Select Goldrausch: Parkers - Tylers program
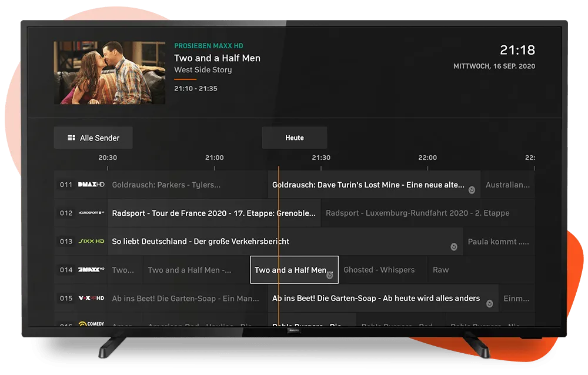Screen dimensions: 588x375 (x=187, y=185)
